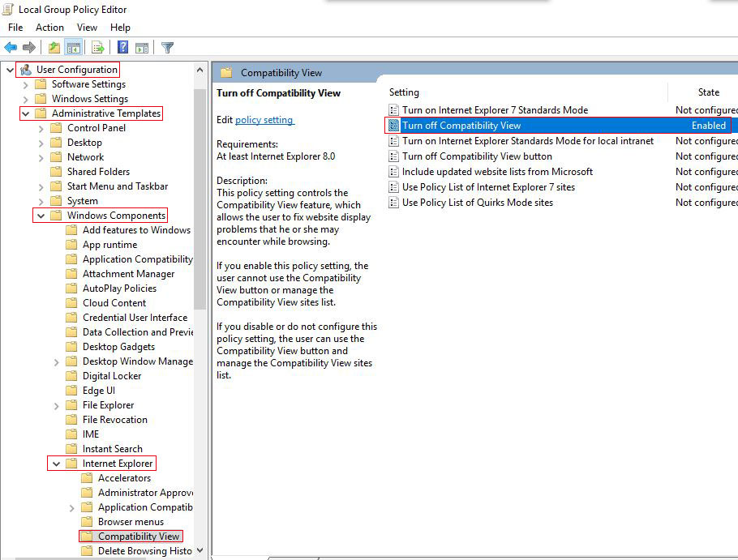Expand the Desktop Window Manager node
The height and width of the screenshot is (560, 738).
pyautogui.click(x=57, y=362)
